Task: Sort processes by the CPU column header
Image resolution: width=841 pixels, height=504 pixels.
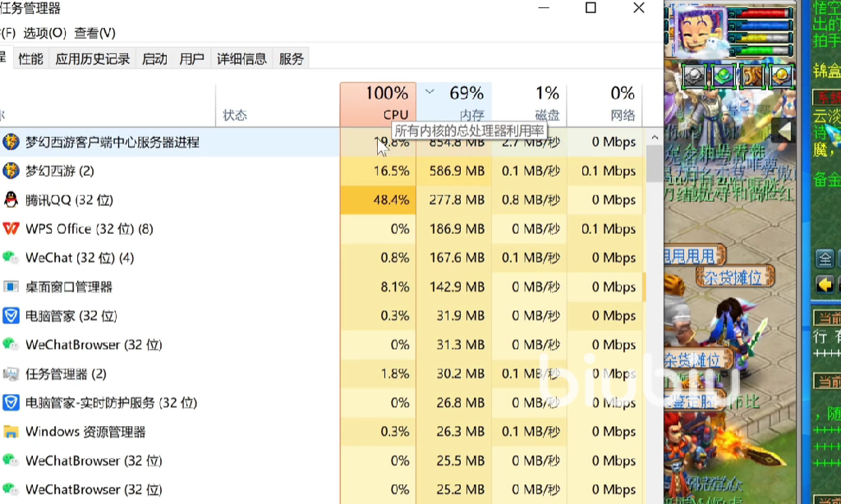Action: 378,104
